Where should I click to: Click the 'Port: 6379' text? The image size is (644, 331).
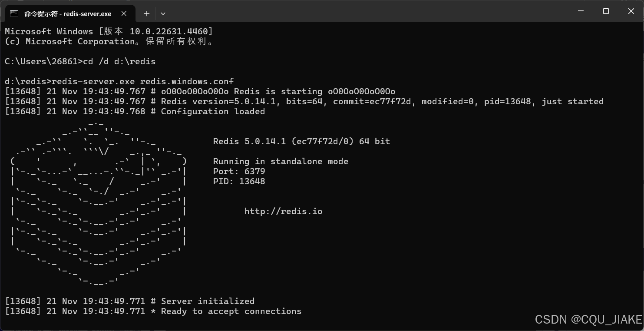(x=238, y=171)
